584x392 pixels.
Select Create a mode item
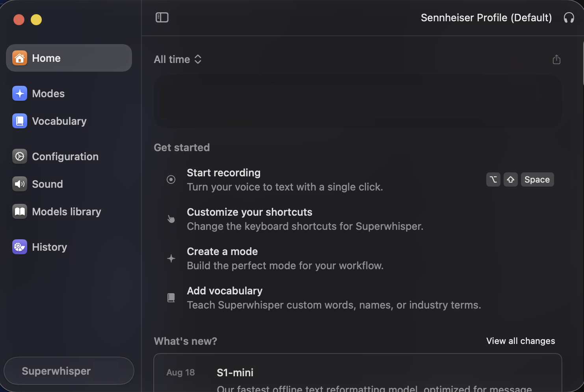[x=358, y=258]
